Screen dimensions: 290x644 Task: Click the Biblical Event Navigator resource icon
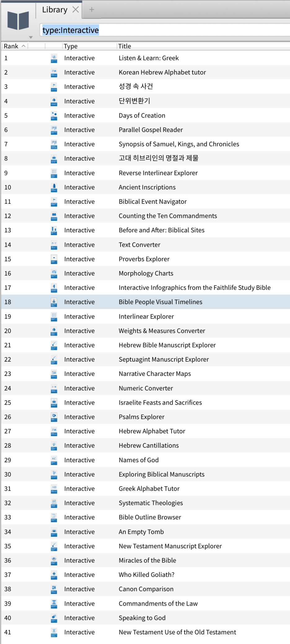(x=54, y=202)
